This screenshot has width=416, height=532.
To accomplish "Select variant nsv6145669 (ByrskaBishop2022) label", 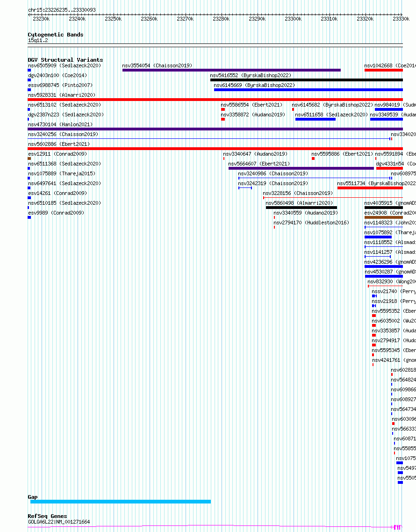I will pyautogui.click(x=254, y=85).
